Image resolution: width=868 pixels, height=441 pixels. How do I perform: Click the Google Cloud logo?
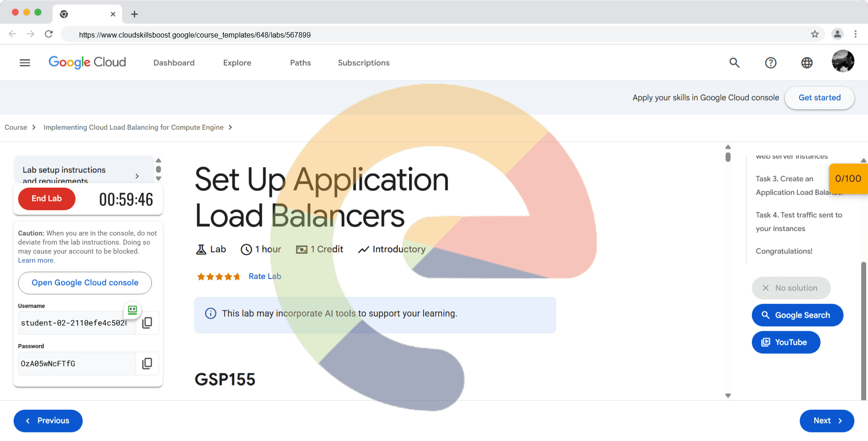click(x=87, y=62)
